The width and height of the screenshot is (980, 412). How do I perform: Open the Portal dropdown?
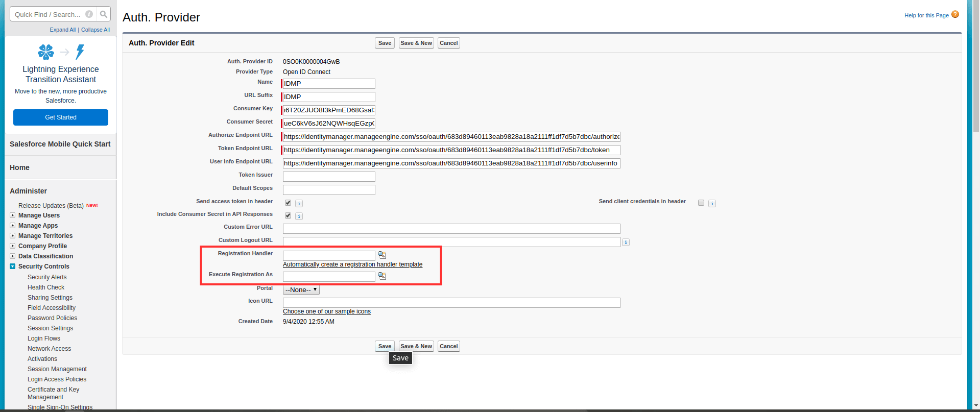click(301, 290)
